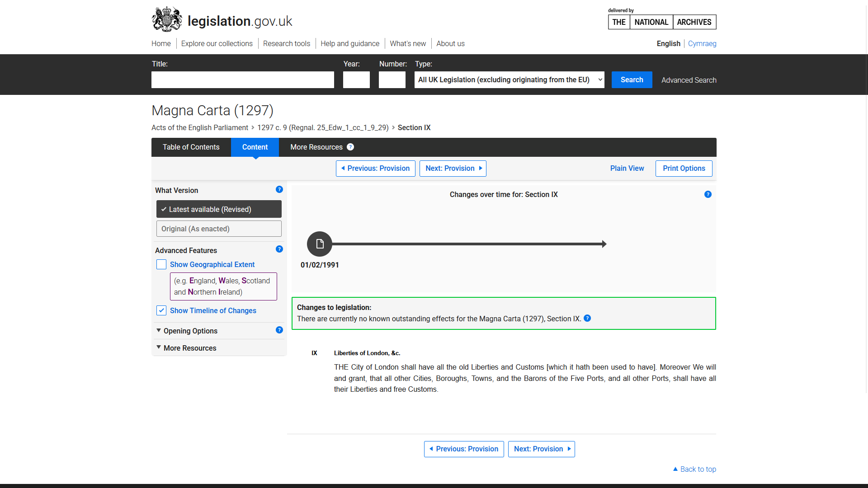Click the blue Search button
The height and width of the screenshot is (488, 868).
632,80
